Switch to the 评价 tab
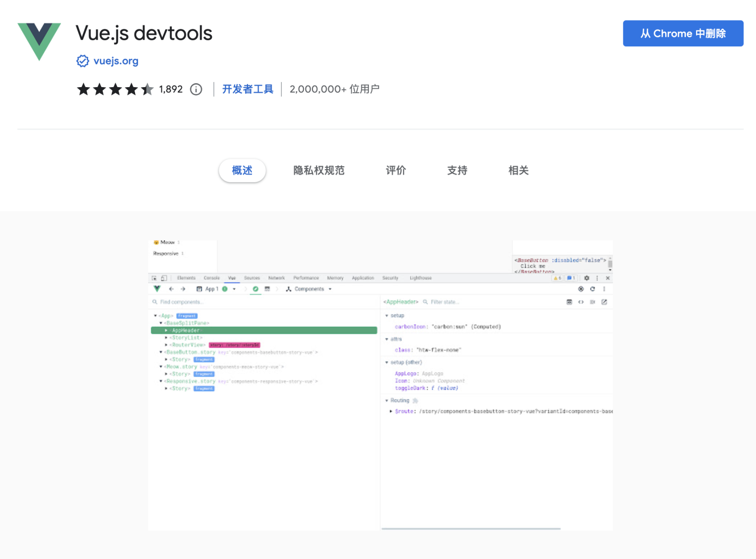Viewport: 756px width, 559px height. point(396,170)
